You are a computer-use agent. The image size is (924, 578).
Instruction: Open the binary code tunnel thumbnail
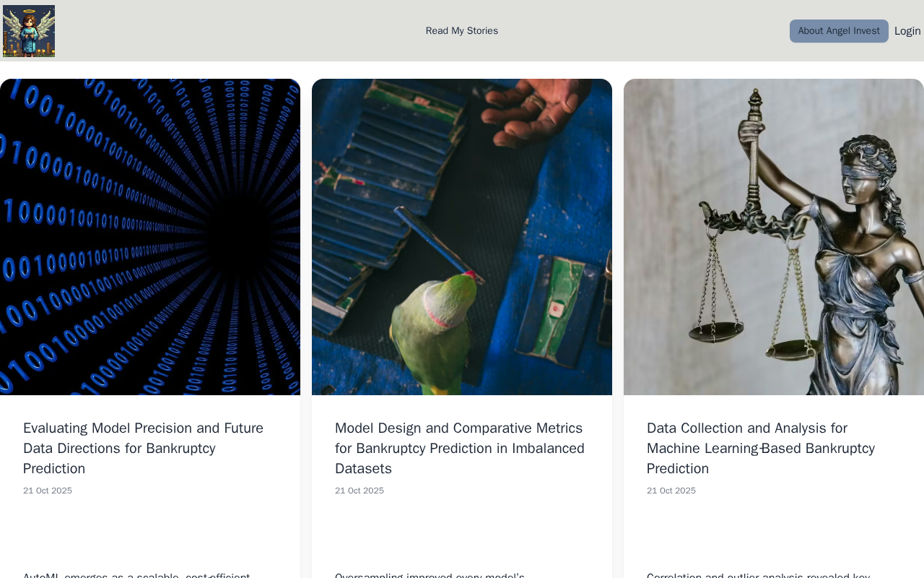tap(150, 237)
